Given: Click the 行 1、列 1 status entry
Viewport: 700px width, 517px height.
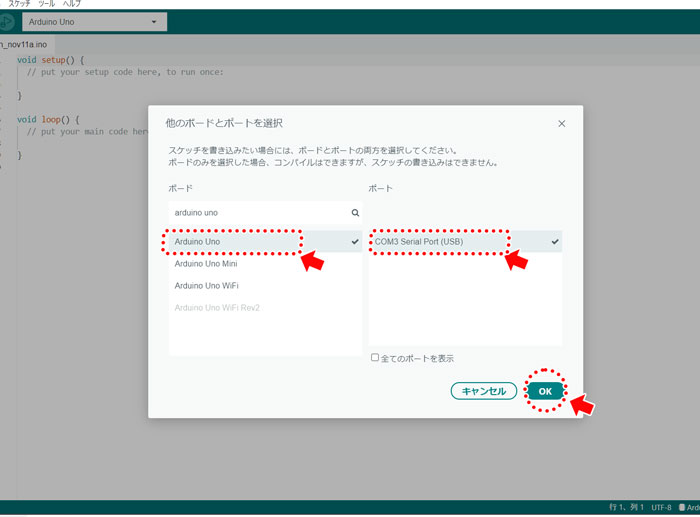Looking at the screenshot, I should [626, 507].
